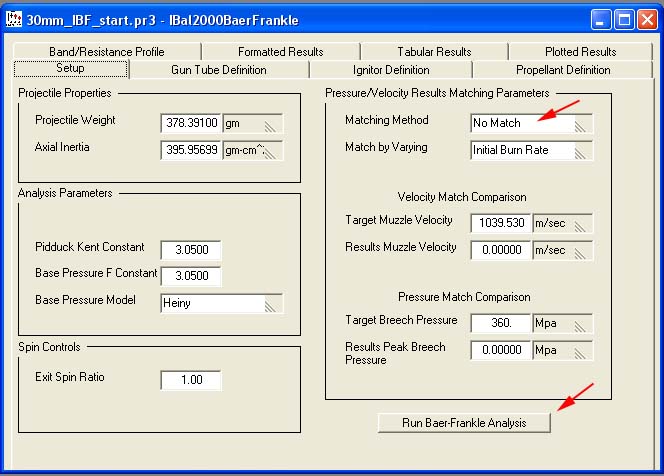Change the Projectile Weight unit dropdown

(x=252, y=123)
